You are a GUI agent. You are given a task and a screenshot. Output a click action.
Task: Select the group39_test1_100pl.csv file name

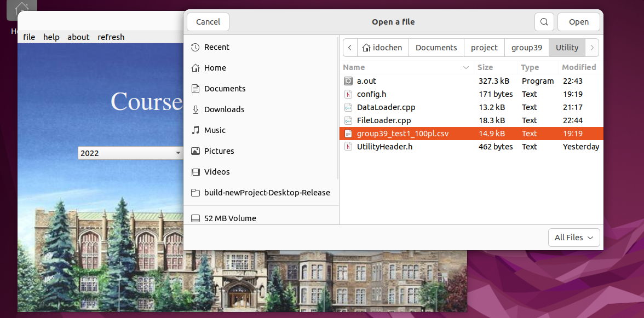[403, 134]
